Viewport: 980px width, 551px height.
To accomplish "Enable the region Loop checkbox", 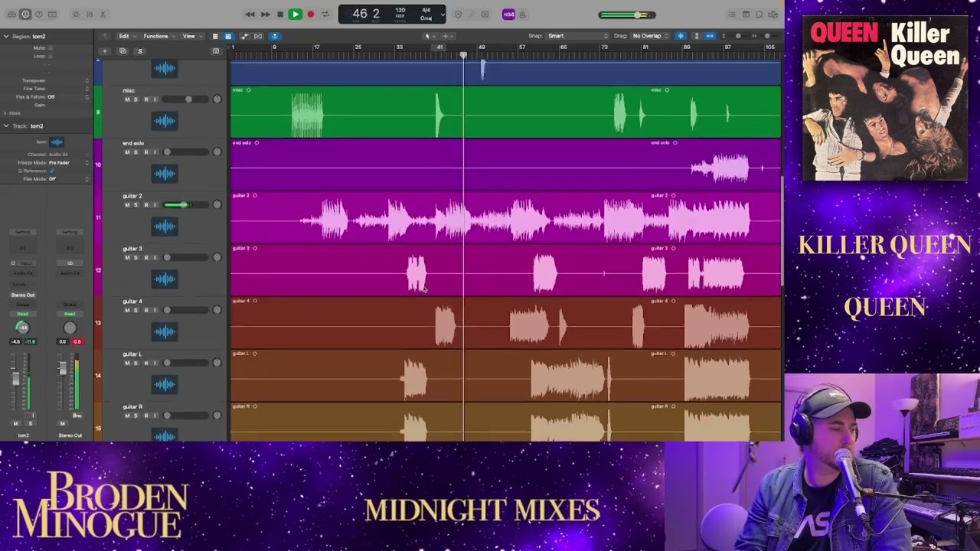I will coord(51,56).
